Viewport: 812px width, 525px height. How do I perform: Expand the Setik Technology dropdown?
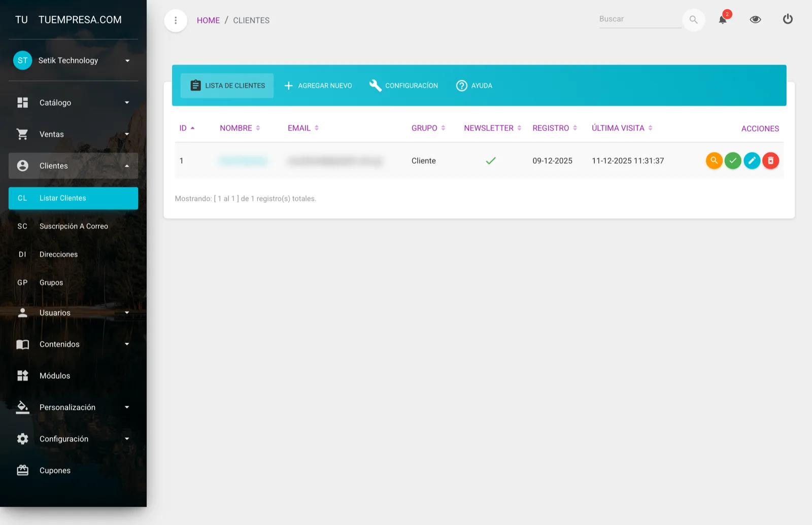[x=127, y=61]
